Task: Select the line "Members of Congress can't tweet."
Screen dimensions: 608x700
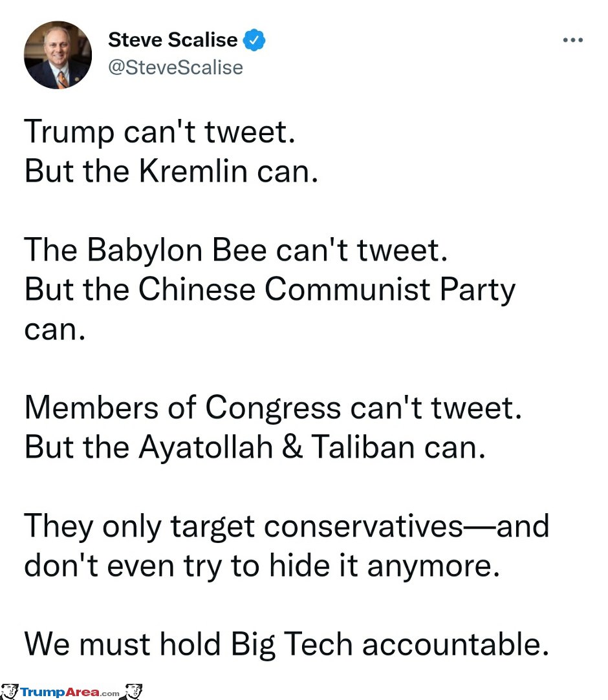Action: pos(273,408)
